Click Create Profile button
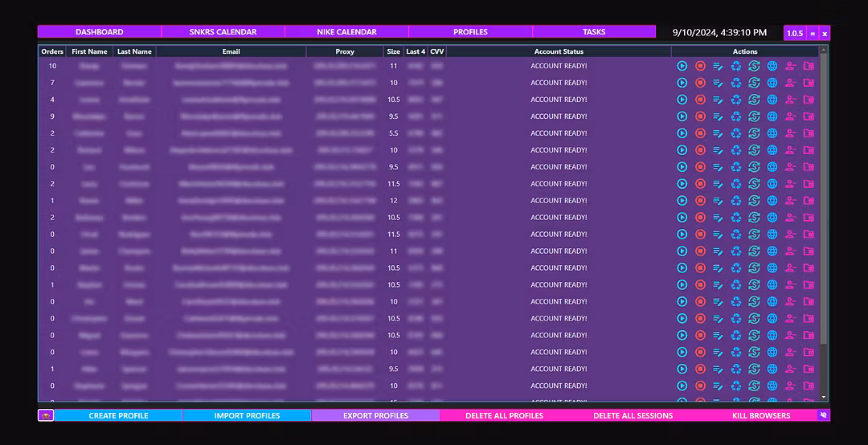This screenshot has height=445, width=868. point(118,415)
